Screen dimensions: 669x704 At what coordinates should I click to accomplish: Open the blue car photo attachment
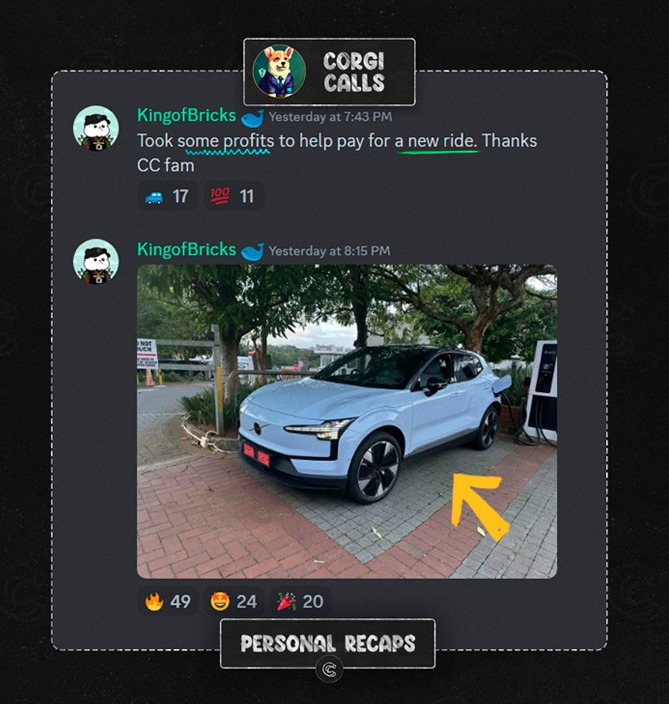(347, 421)
